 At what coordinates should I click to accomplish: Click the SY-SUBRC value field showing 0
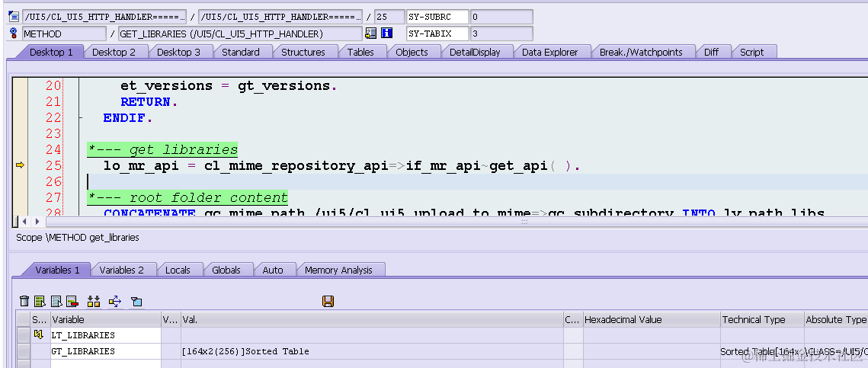point(501,17)
